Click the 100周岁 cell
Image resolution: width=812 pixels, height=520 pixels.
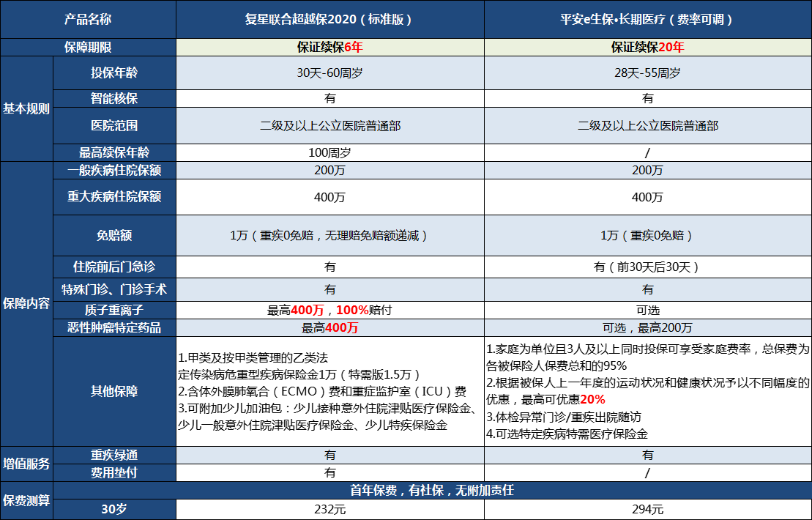coord(330,152)
